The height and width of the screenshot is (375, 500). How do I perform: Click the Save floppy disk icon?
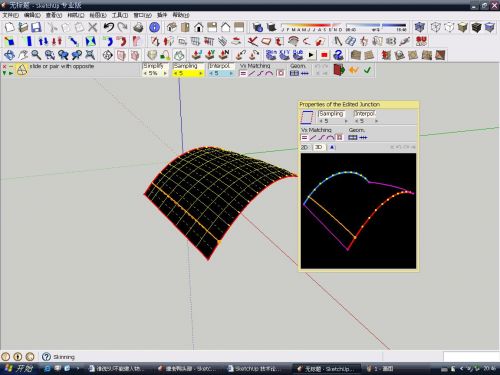coord(36,27)
